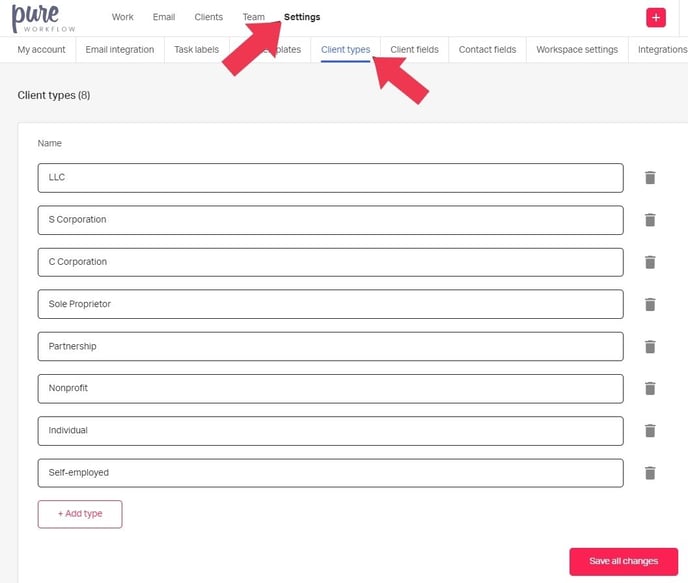
Task: Click the Add type button
Action: click(80, 514)
